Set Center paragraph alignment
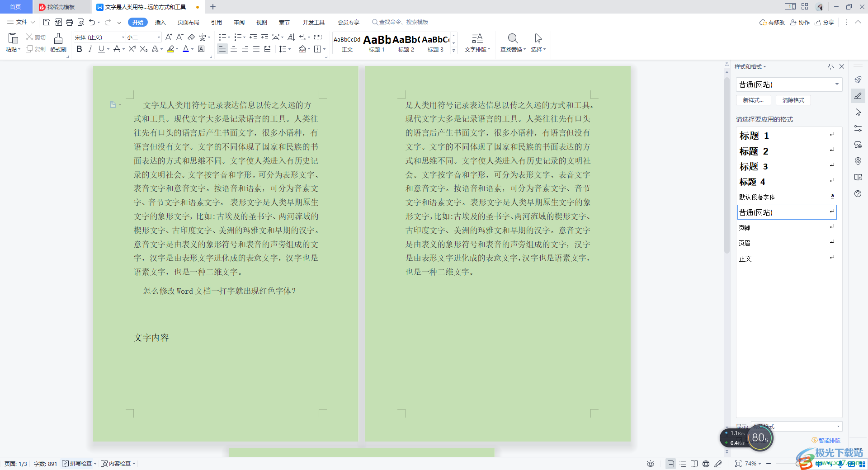Image resolution: width=868 pixels, height=470 pixels. pos(234,49)
